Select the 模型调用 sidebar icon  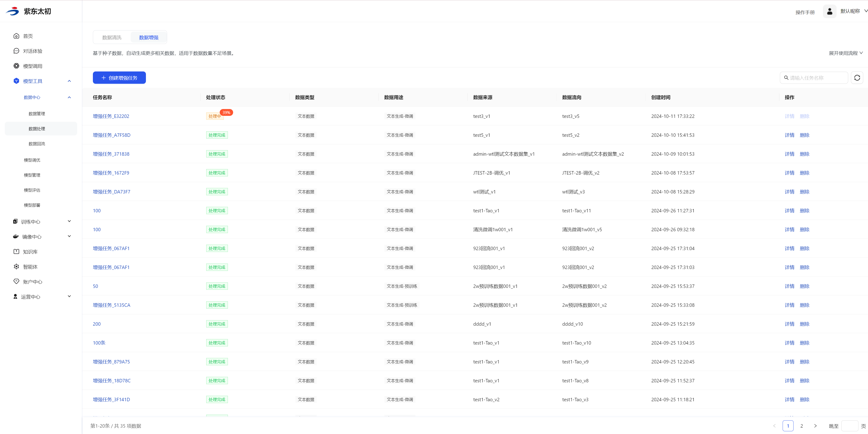(x=16, y=66)
